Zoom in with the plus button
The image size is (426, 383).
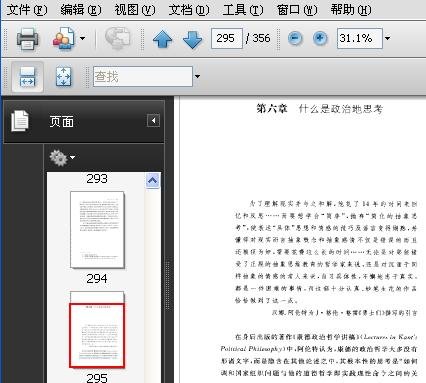[x=320, y=38]
